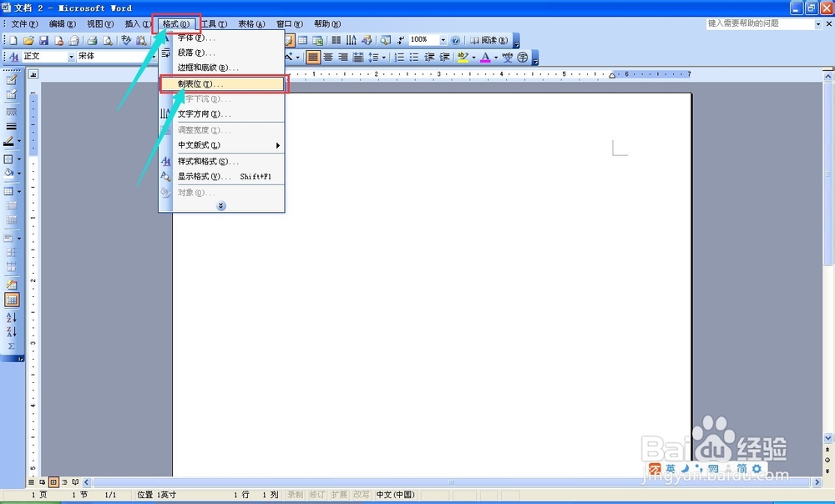Image resolution: width=835 pixels, height=504 pixels.
Task: Switch to Outline view button
Action: point(64,482)
